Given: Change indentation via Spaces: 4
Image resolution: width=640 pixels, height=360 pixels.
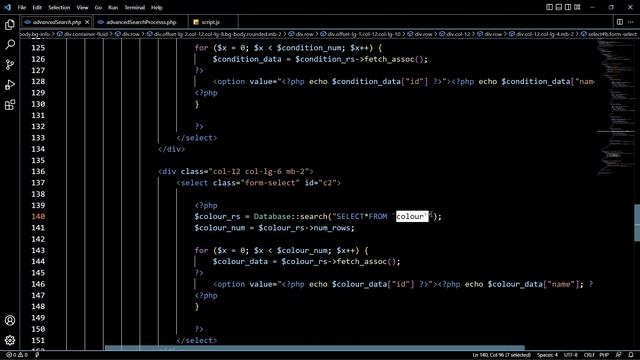Looking at the screenshot, I should pyautogui.click(x=547, y=355).
